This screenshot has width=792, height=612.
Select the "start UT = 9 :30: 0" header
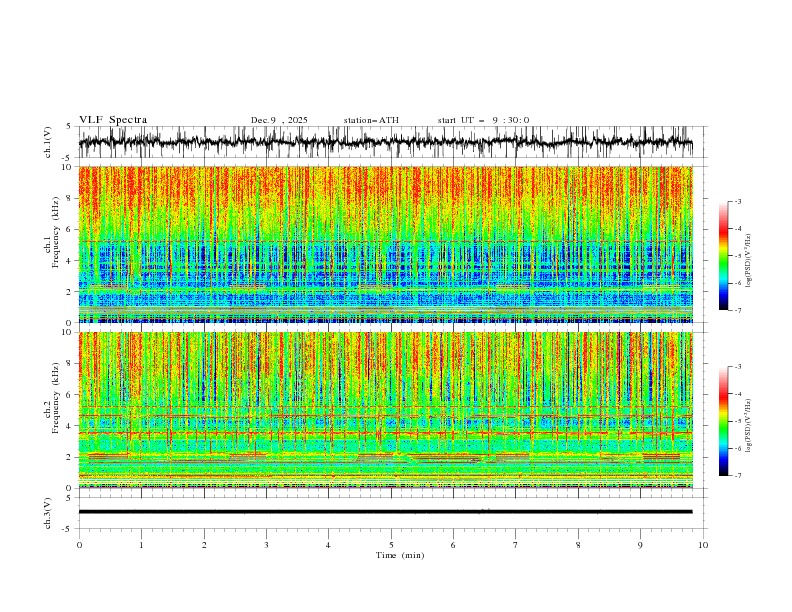pos(483,120)
